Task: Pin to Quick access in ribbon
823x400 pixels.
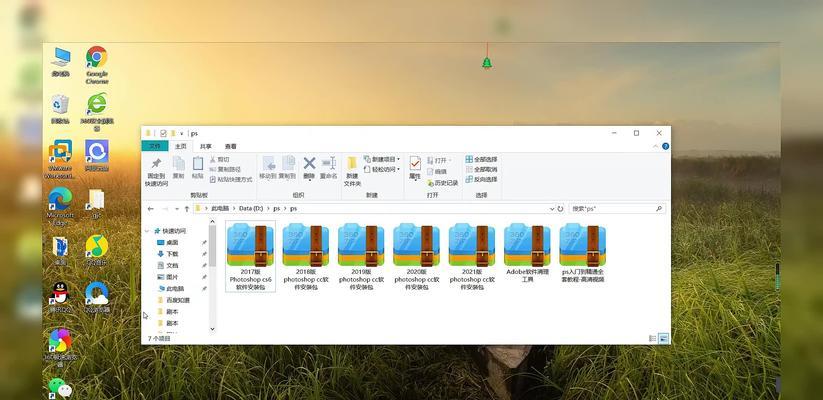Action: pyautogui.click(x=156, y=172)
